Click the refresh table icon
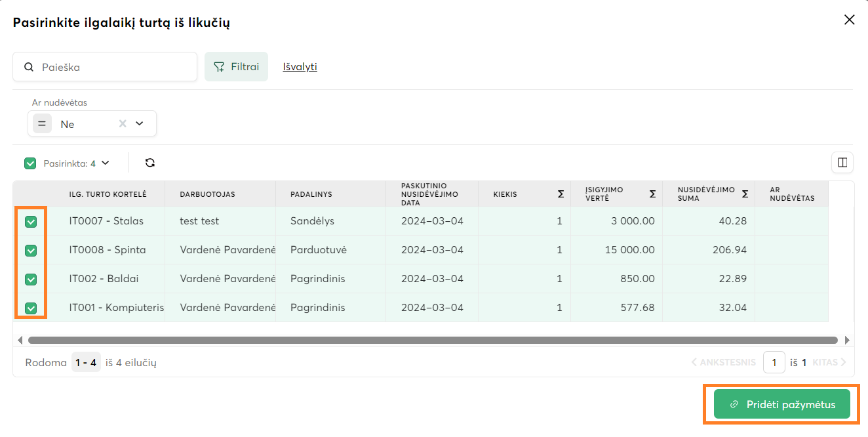 click(150, 163)
